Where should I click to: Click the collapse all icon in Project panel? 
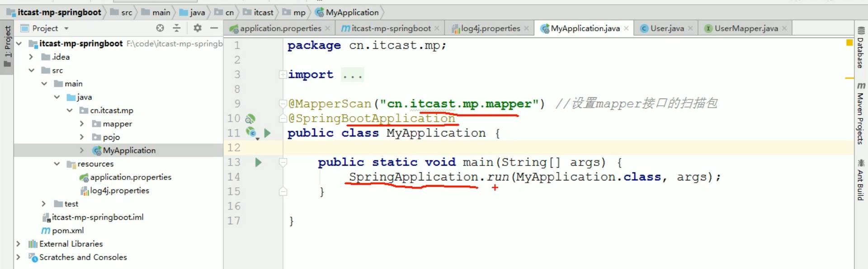(x=177, y=28)
